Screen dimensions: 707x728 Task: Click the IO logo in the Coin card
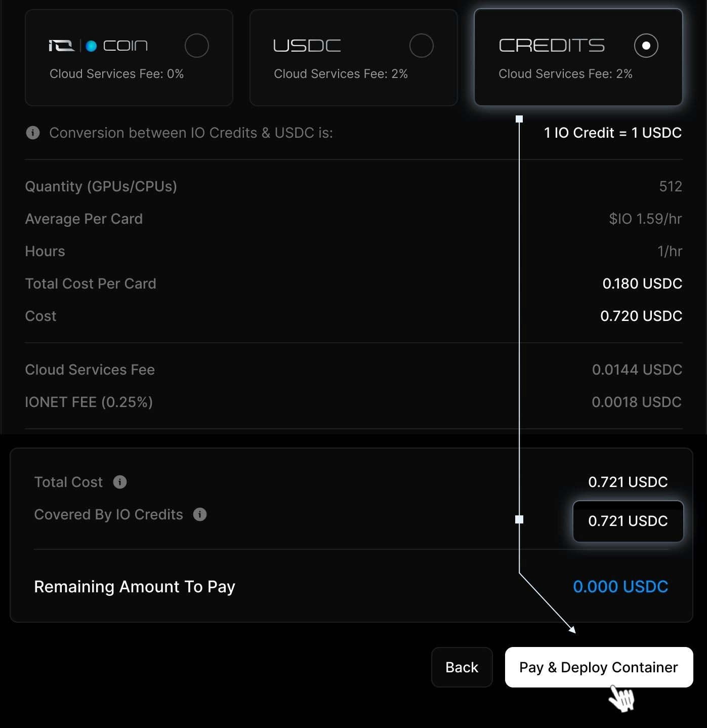pyautogui.click(x=62, y=46)
